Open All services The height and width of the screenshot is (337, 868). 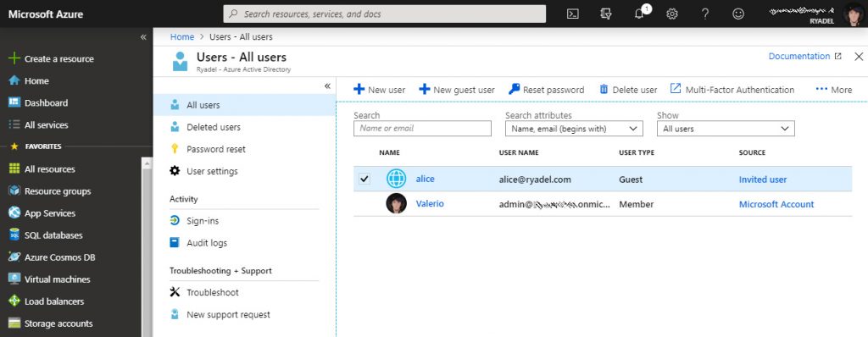click(38, 125)
